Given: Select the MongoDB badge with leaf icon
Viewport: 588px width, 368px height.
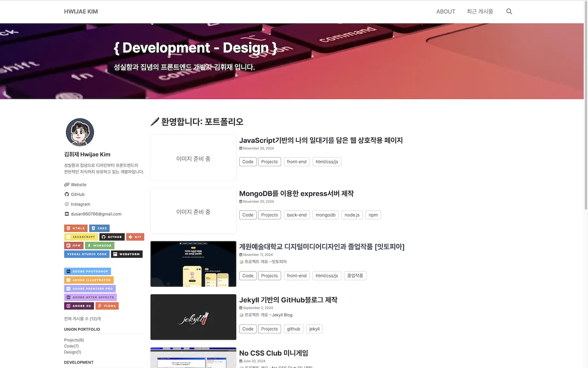Looking at the screenshot, I should point(99,245).
